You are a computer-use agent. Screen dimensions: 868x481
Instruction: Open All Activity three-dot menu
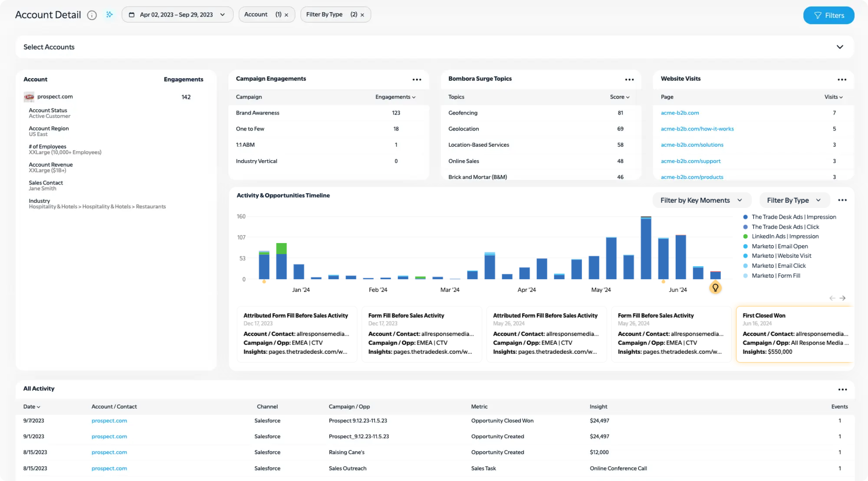tap(842, 389)
